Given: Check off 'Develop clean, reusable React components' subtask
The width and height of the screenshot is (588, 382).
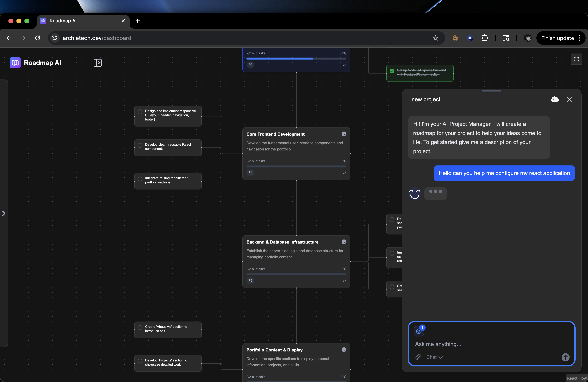Looking at the screenshot, I should [140, 145].
